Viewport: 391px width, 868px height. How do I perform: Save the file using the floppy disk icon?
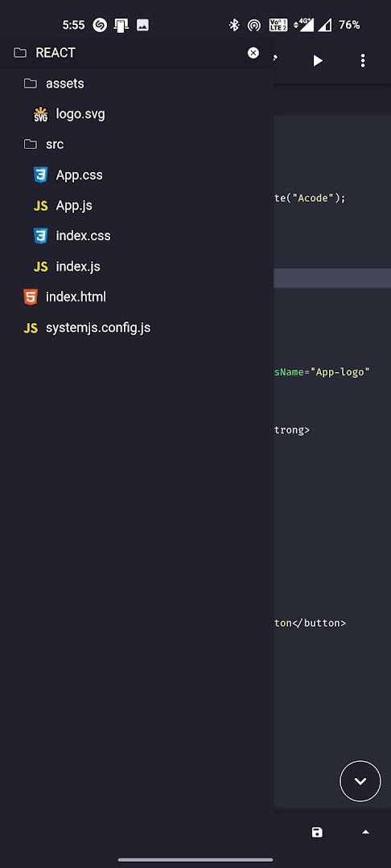pyautogui.click(x=317, y=832)
